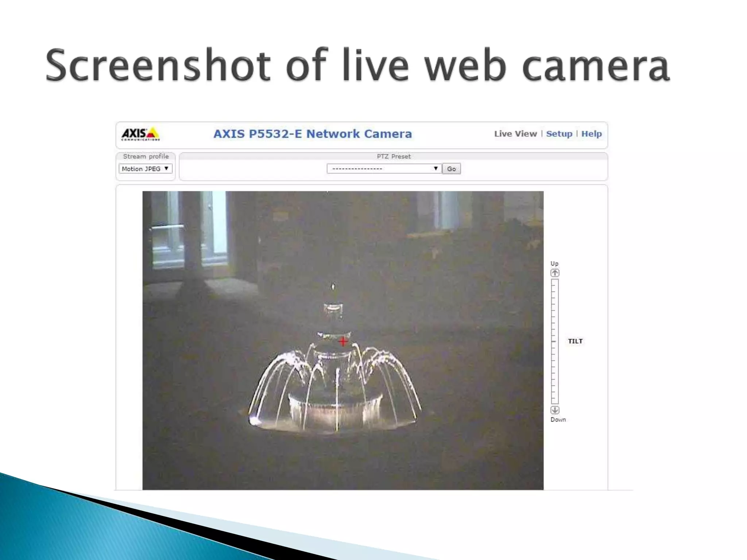Switch to Live View
Viewport: 747px width, 560px height.
click(x=515, y=134)
